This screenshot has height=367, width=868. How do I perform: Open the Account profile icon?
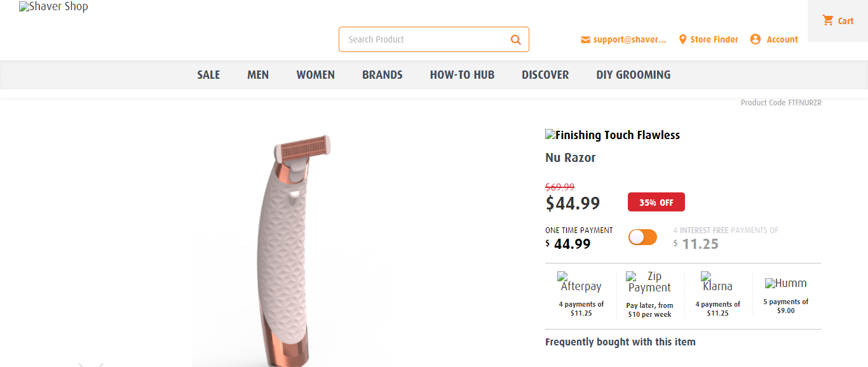point(755,39)
